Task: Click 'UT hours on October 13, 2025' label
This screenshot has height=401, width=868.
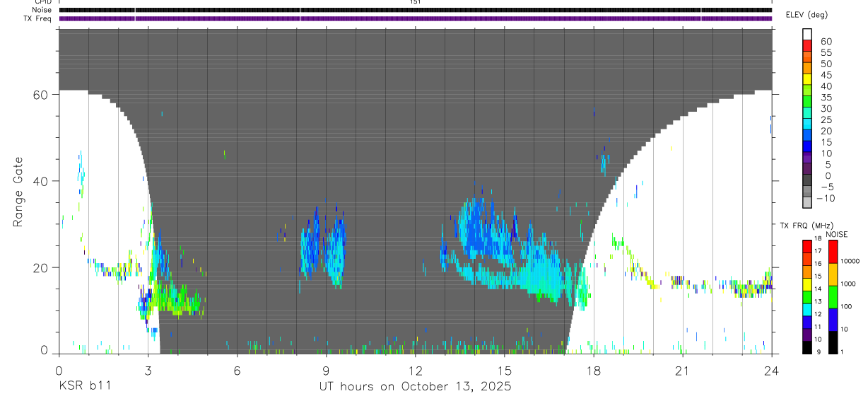Action: 415,387
